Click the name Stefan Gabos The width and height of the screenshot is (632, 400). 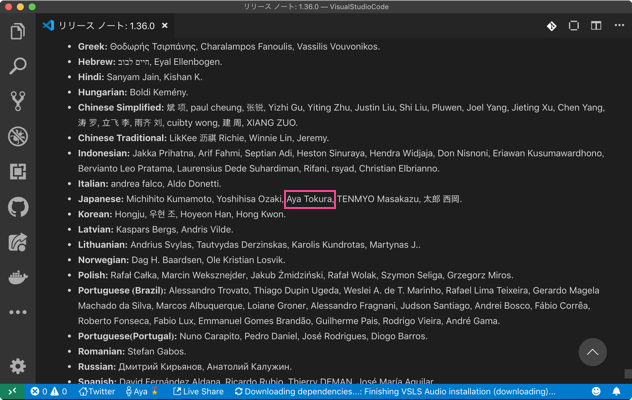156,352
